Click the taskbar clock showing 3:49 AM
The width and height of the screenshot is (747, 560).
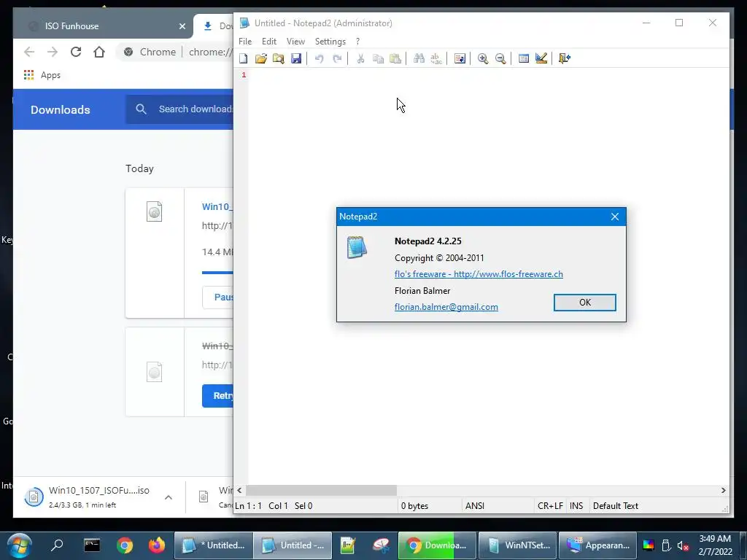coord(715,545)
